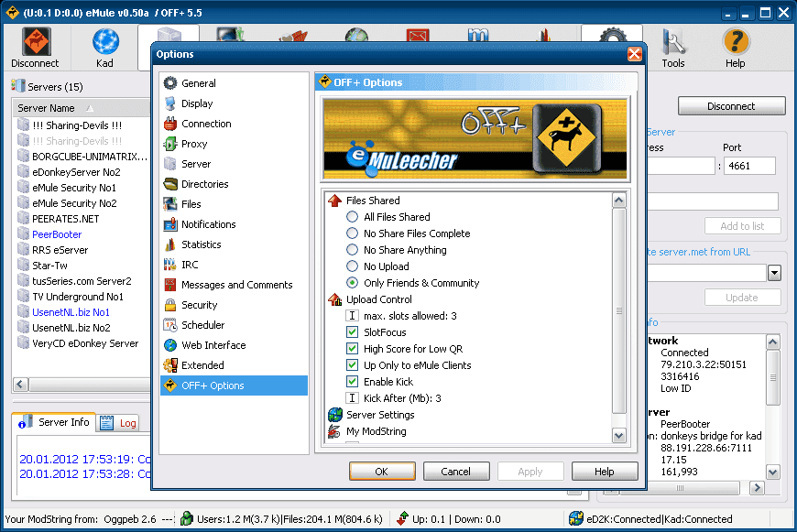The height and width of the screenshot is (532, 797).
Task: Select Only Friends & Community option
Action: click(352, 283)
